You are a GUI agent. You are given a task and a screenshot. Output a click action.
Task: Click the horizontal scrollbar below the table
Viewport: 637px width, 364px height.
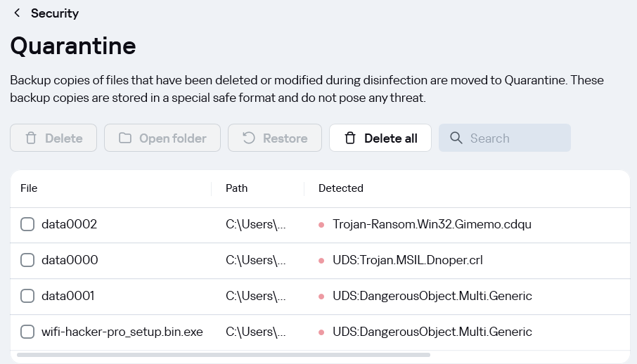click(x=224, y=355)
